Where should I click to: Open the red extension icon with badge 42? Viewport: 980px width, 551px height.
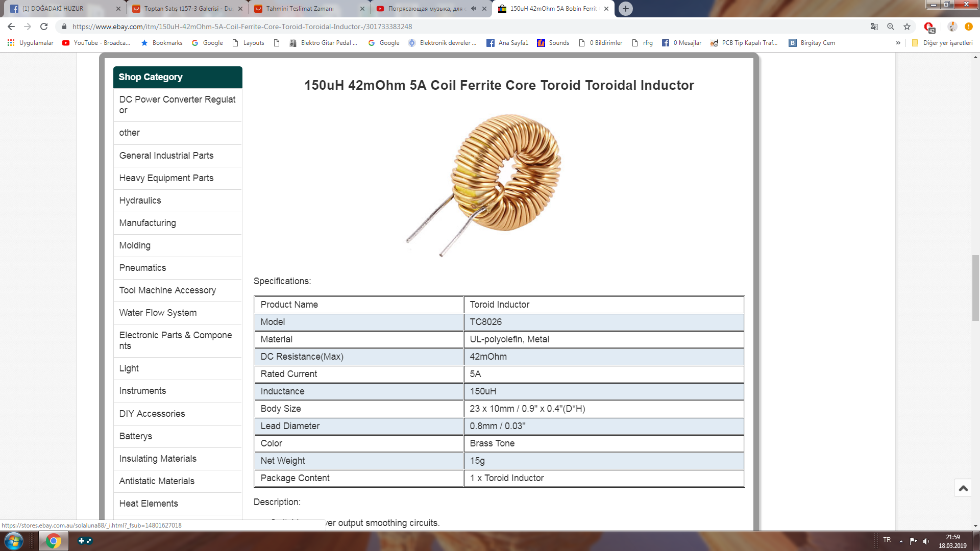[x=929, y=27]
